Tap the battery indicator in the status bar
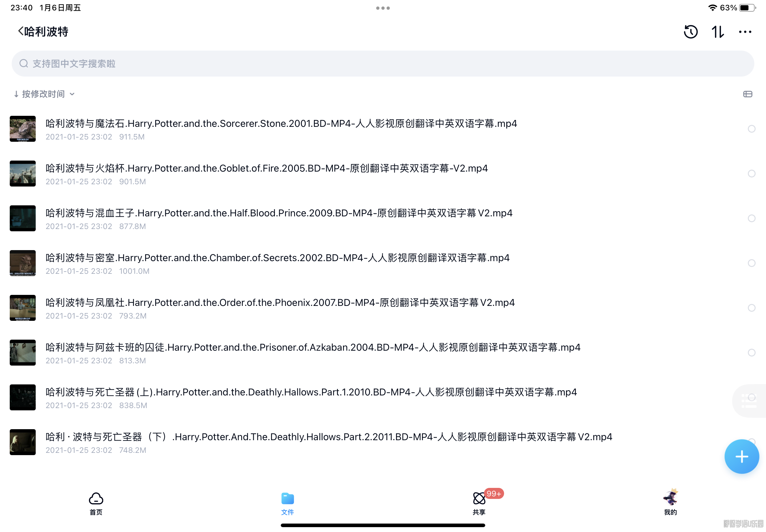The width and height of the screenshot is (766, 532). point(747,8)
